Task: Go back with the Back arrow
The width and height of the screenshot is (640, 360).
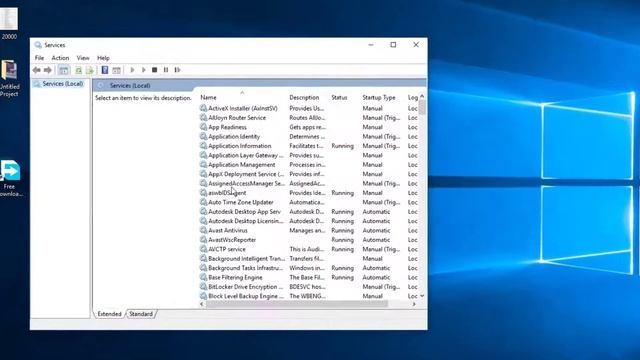Action: point(37,70)
